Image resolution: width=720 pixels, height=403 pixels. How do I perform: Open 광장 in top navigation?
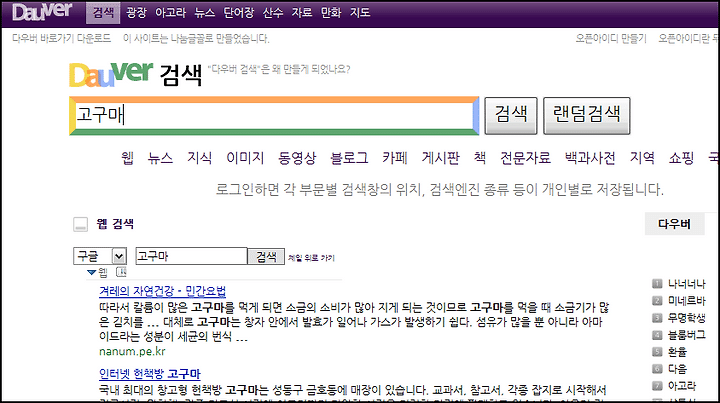click(136, 12)
